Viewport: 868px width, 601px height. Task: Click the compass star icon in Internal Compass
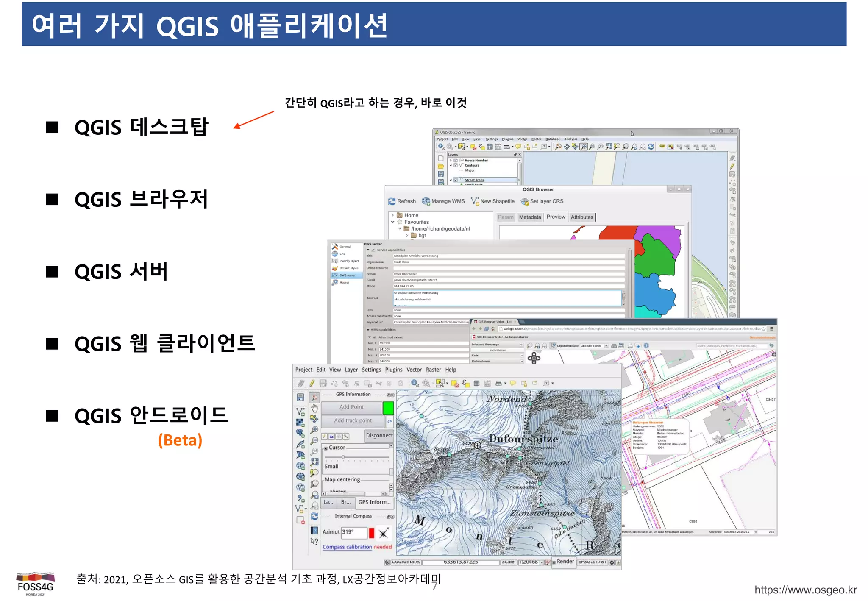point(383,533)
